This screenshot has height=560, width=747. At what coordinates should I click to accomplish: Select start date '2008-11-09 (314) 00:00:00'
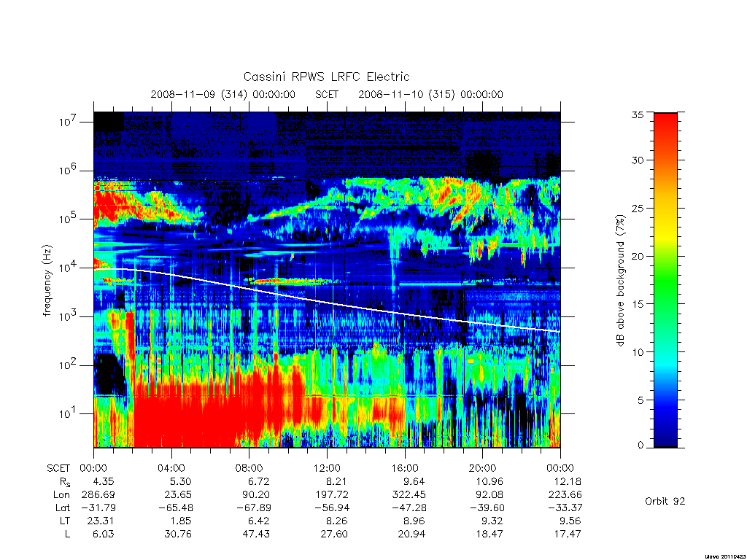223,94
